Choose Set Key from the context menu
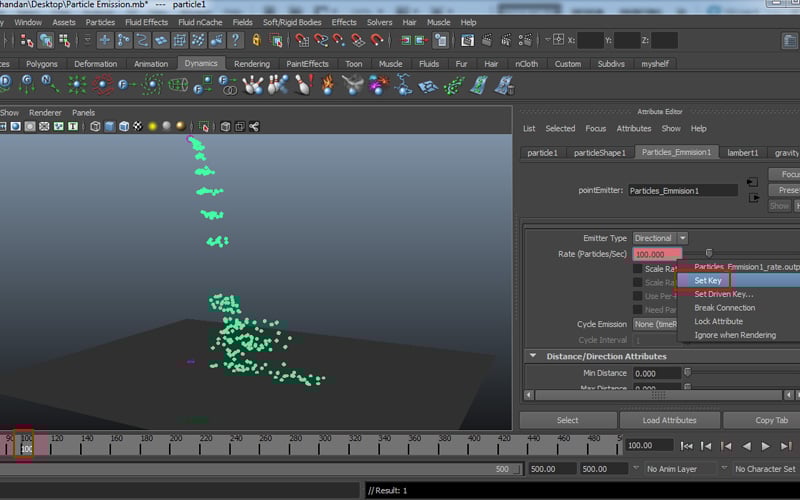Image resolution: width=800 pixels, height=500 pixels. pyautogui.click(x=708, y=281)
